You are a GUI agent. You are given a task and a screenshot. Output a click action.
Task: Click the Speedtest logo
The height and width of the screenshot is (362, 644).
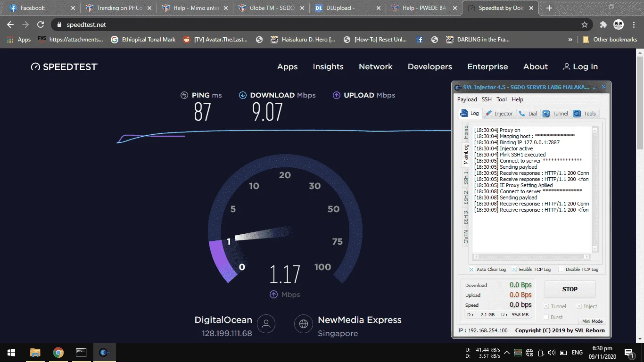click(x=64, y=67)
